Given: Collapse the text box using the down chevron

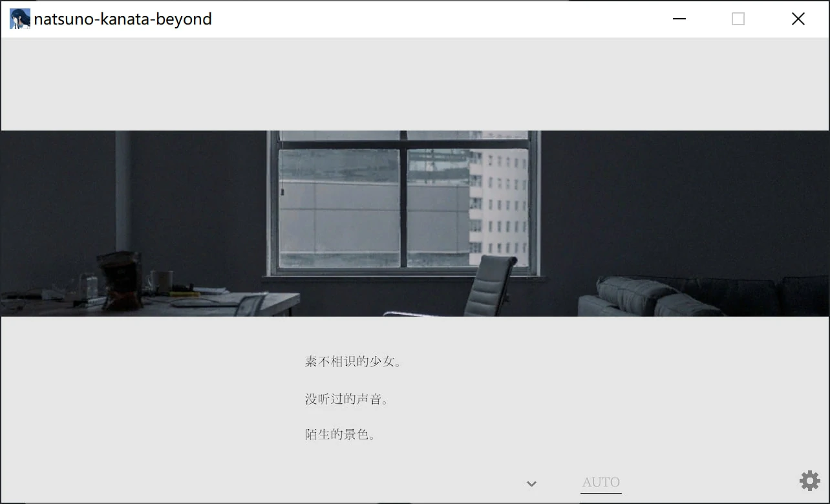Looking at the screenshot, I should 531,483.
